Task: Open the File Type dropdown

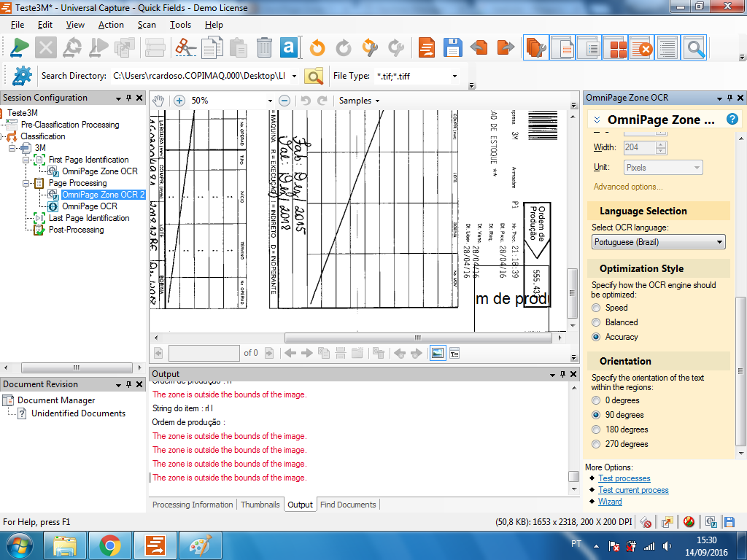Action: 454,76
